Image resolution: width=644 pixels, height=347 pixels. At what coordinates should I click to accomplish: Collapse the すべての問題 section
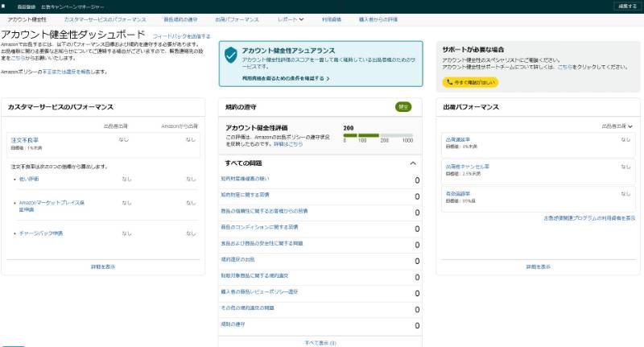tap(413, 163)
